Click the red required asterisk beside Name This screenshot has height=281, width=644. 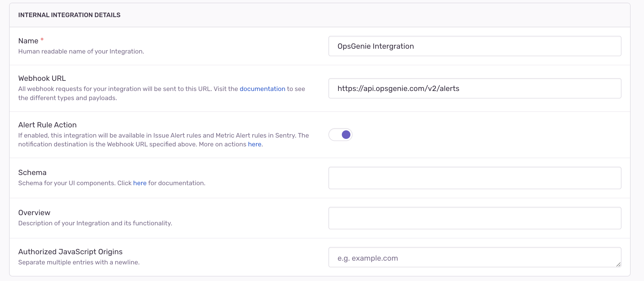pyautogui.click(x=42, y=39)
